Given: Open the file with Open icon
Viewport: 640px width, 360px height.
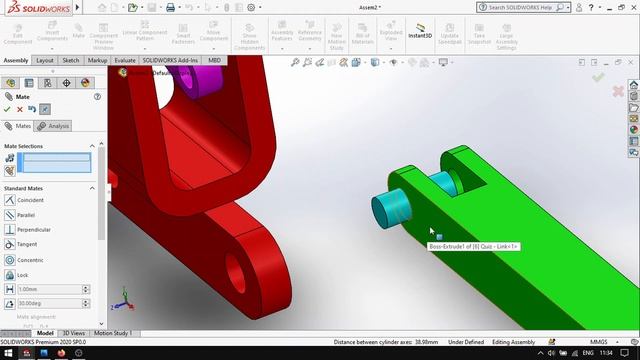Looking at the screenshot, I should (x=132, y=7).
